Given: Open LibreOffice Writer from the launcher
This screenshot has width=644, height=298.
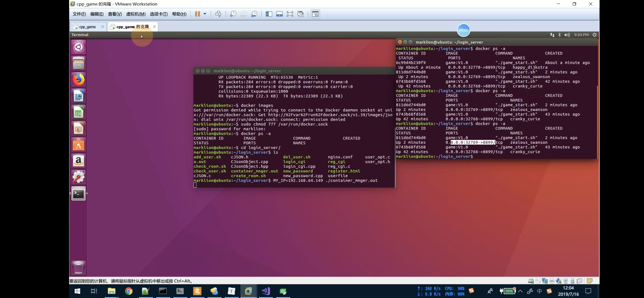Looking at the screenshot, I should point(78,96).
